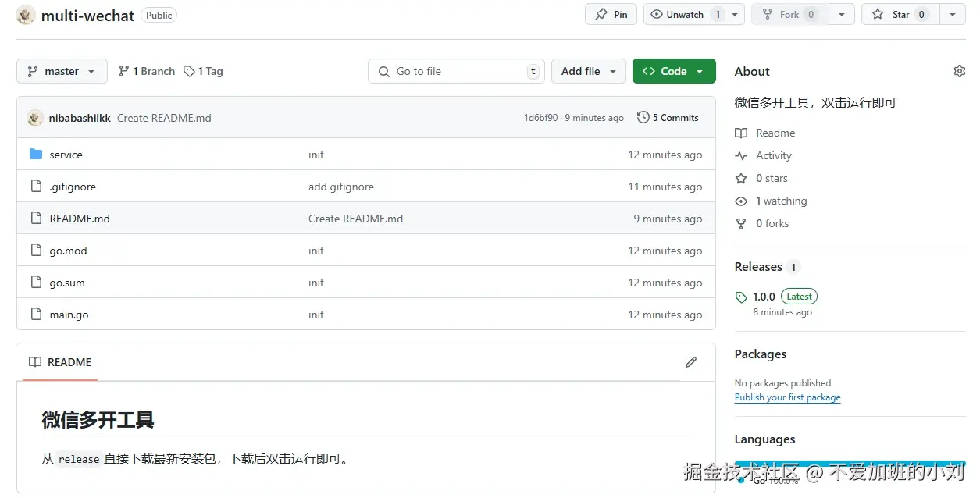Open the Packages heading link

[761, 354]
